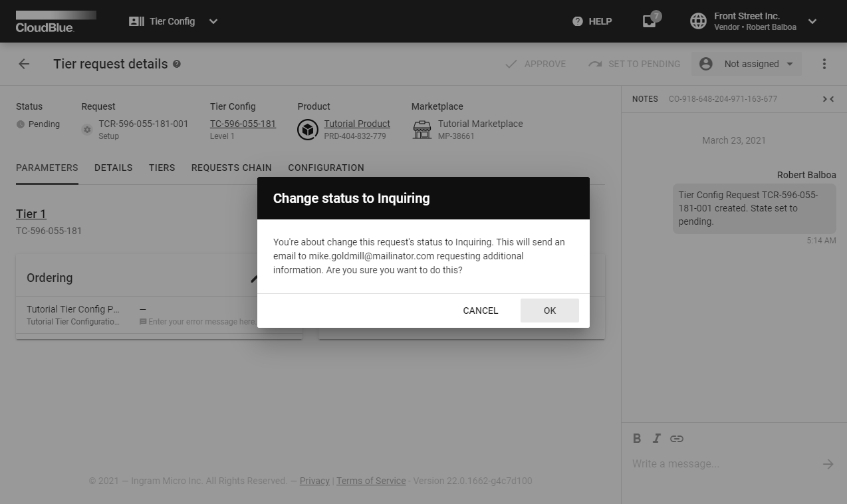Click the Write a message field
847x504 pixels.
pos(721,464)
